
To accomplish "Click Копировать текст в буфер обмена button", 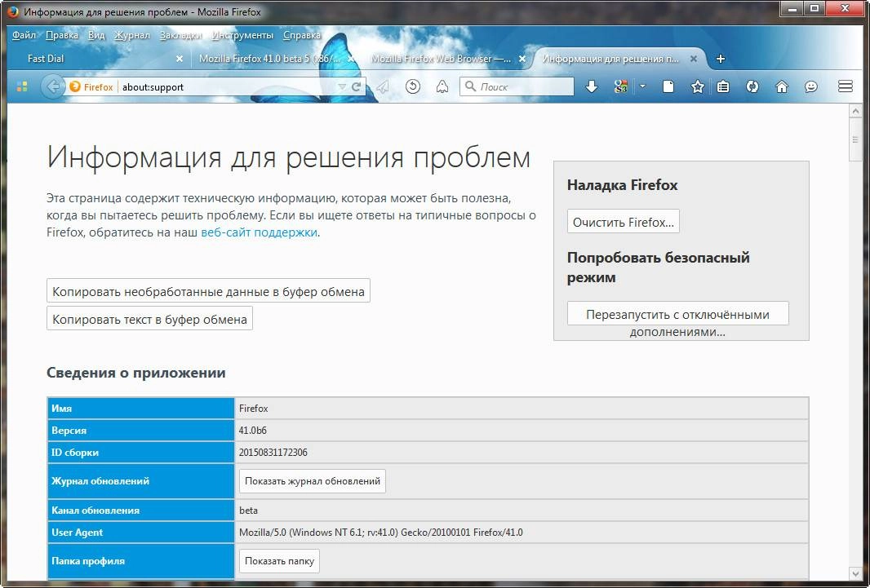I will pyautogui.click(x=150, y=319).
